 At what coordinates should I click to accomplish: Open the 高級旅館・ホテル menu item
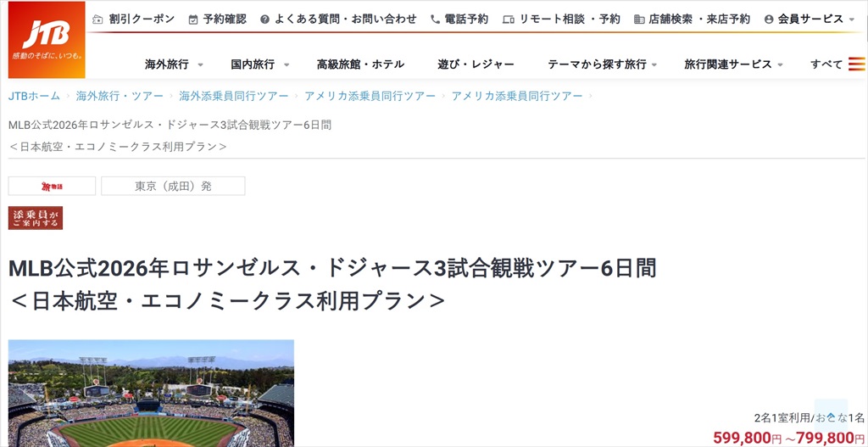[360, 64]
